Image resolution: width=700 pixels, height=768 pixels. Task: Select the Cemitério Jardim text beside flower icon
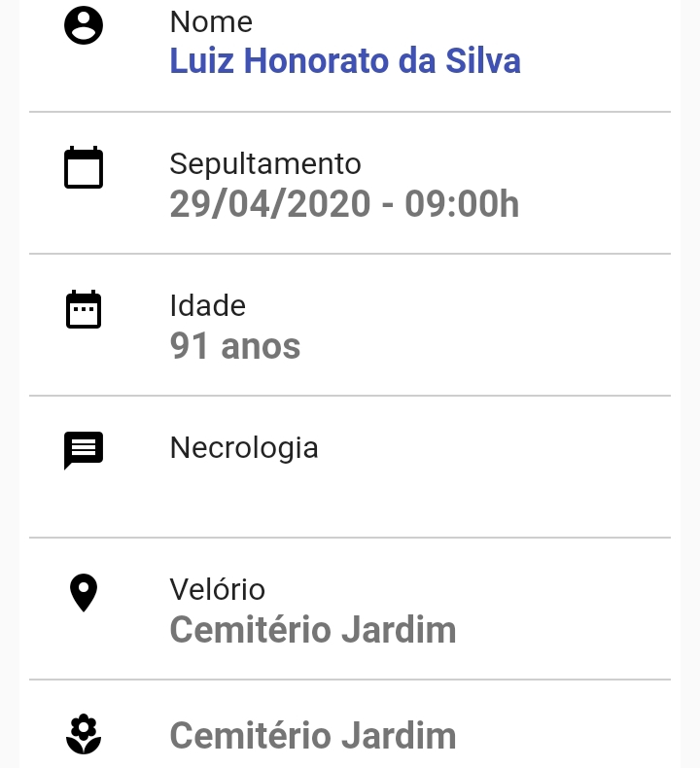[x=313, y=736]
